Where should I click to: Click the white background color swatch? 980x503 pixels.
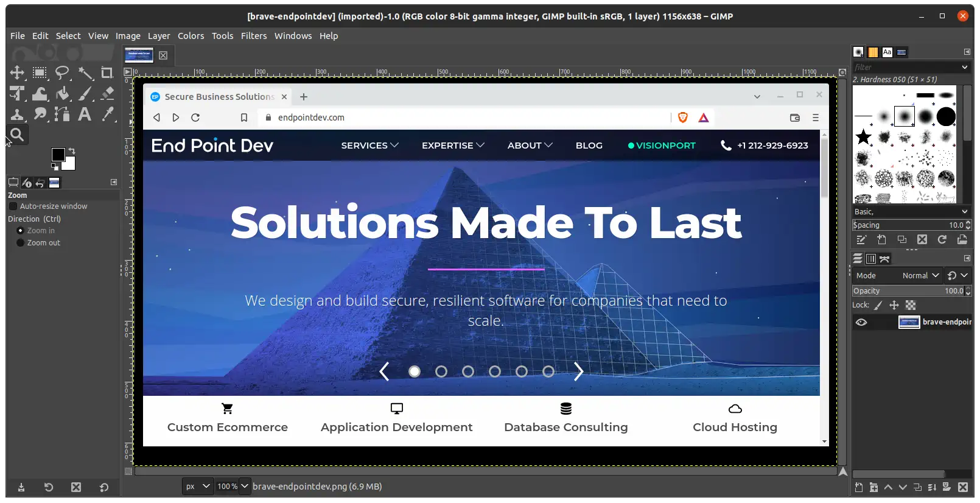(71, 164)
